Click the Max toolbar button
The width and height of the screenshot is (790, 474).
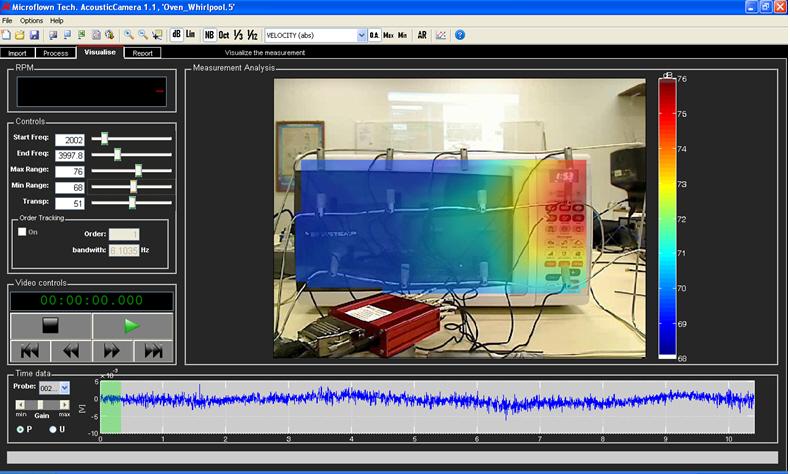click(x=388, y=35)
